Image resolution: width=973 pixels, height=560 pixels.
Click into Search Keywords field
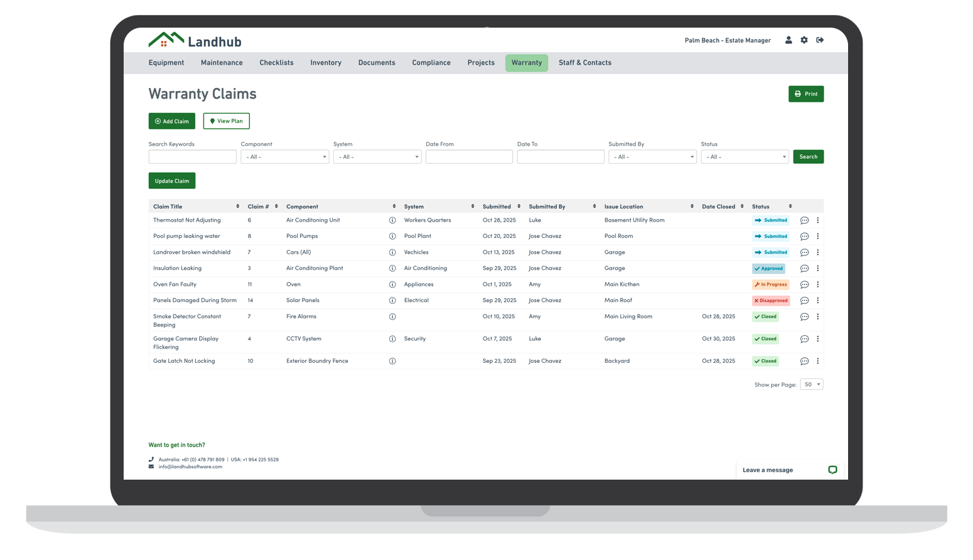coord(192,157)
